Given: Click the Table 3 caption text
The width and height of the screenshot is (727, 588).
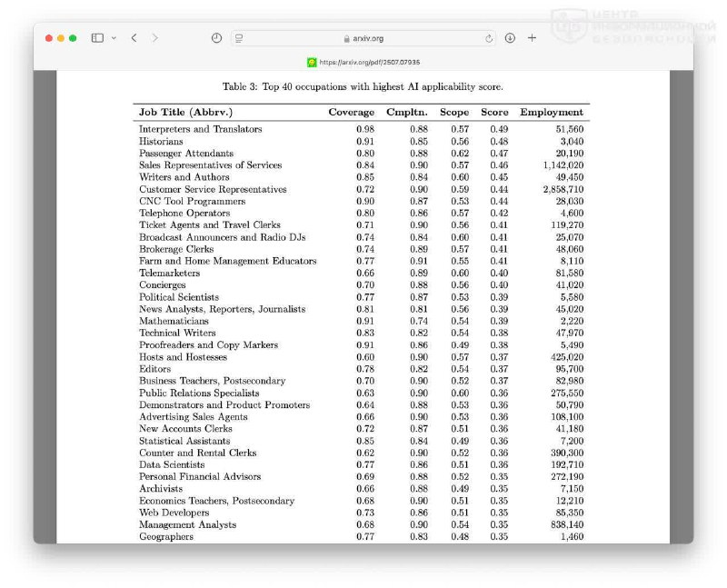Looking at the screenshot, I should tap(363, 86).
